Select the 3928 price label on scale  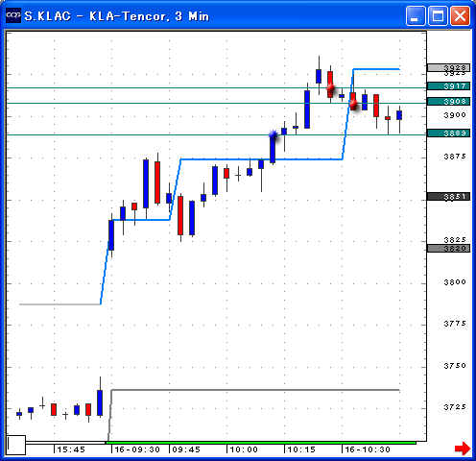[x=449, y=67]
